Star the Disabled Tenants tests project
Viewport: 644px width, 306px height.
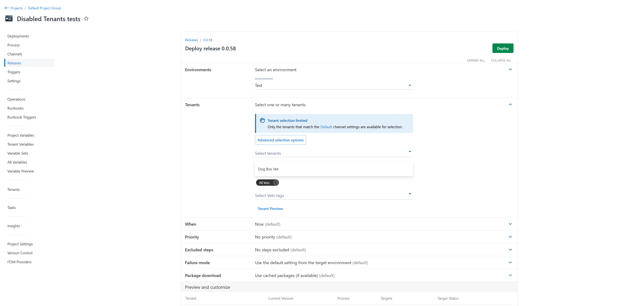tap(86, 18)
